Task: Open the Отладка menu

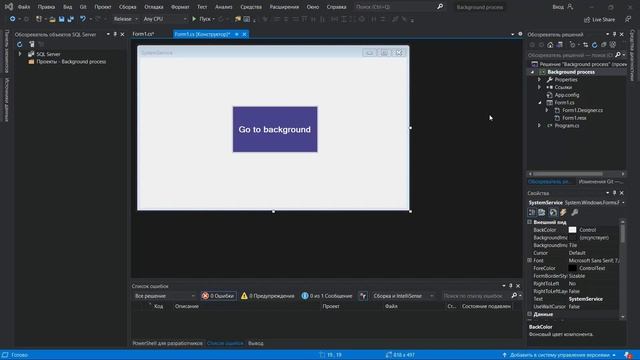Action: (153, 7)
